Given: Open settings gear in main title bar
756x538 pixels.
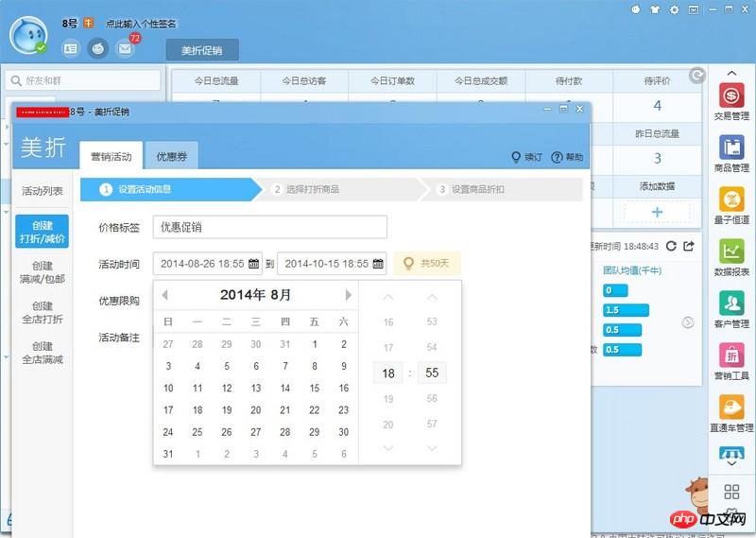Looking at the screenshot, I should (674, 9).
